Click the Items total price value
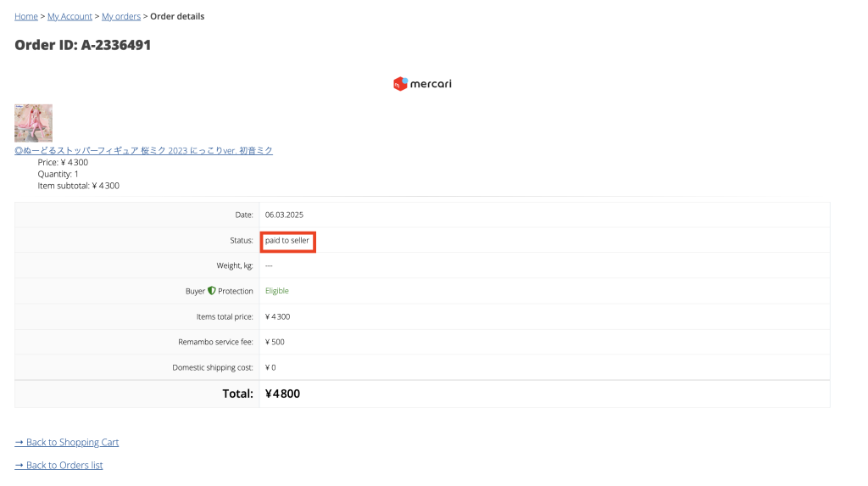 coord(278,317)
